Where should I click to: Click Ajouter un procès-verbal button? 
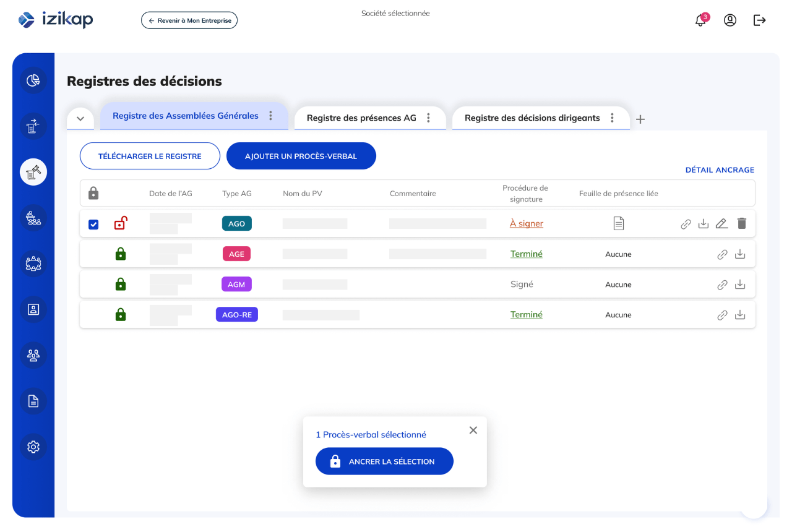click(x=301, y=156)
